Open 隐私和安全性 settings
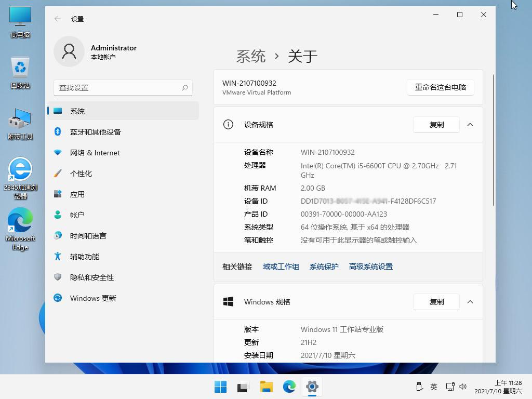Image resolution: width=532 pixels, height=399 pixels. point(123,277)
